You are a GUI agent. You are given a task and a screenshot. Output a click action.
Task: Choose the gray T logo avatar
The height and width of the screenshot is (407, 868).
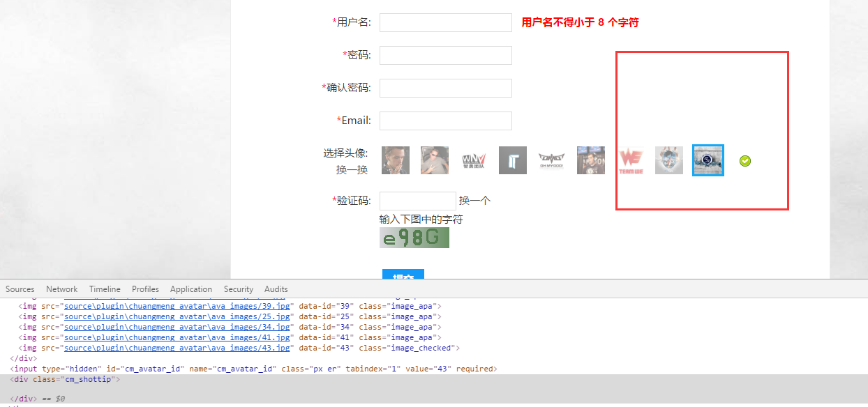[x=513, y=160]
